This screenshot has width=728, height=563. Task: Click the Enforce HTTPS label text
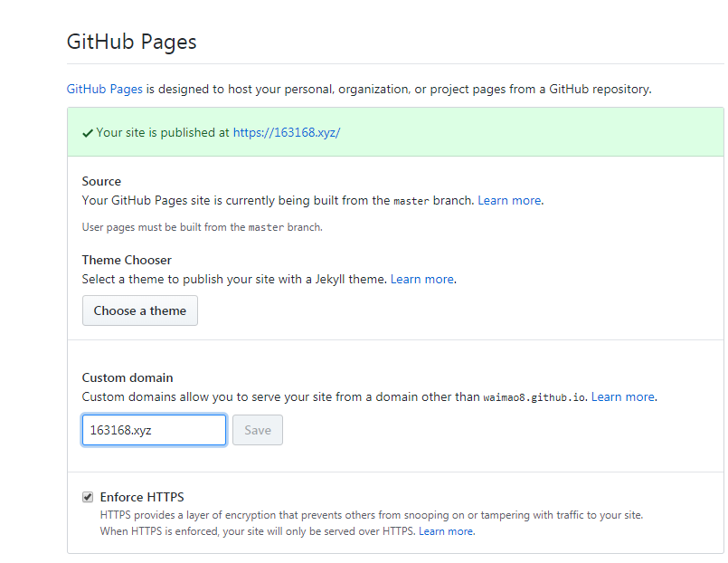[142, 497]
